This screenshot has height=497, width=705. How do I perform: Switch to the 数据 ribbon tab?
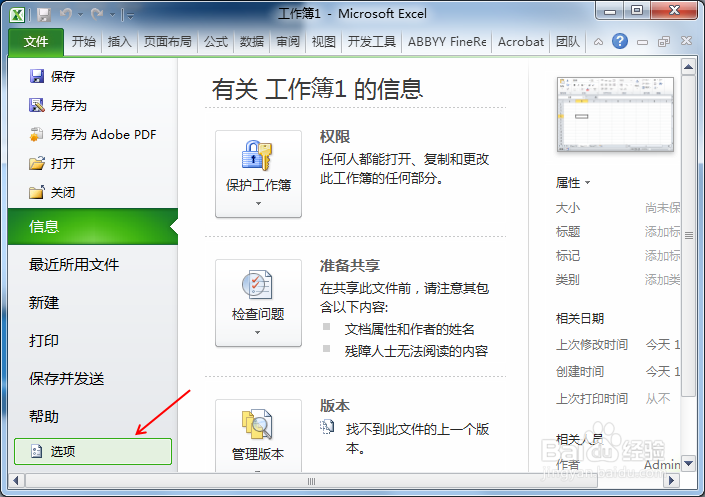point(252,42)
